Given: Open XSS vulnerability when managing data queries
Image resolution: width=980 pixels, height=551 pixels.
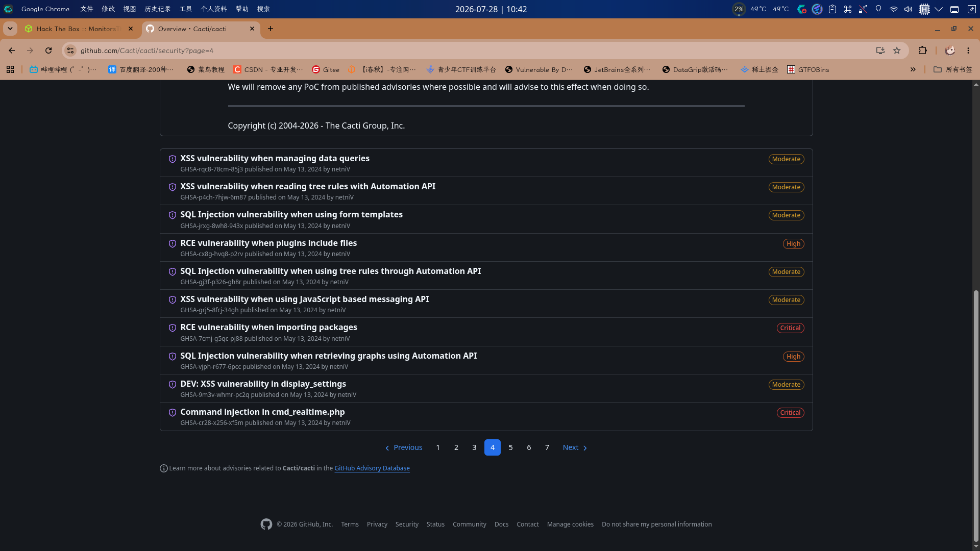Looking at the screenshot, I should [x=275, y=158].
